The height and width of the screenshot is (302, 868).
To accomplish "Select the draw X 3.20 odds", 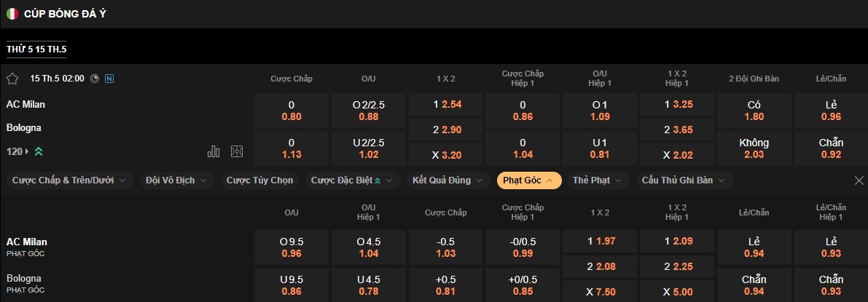I will [x=447, y=155].
